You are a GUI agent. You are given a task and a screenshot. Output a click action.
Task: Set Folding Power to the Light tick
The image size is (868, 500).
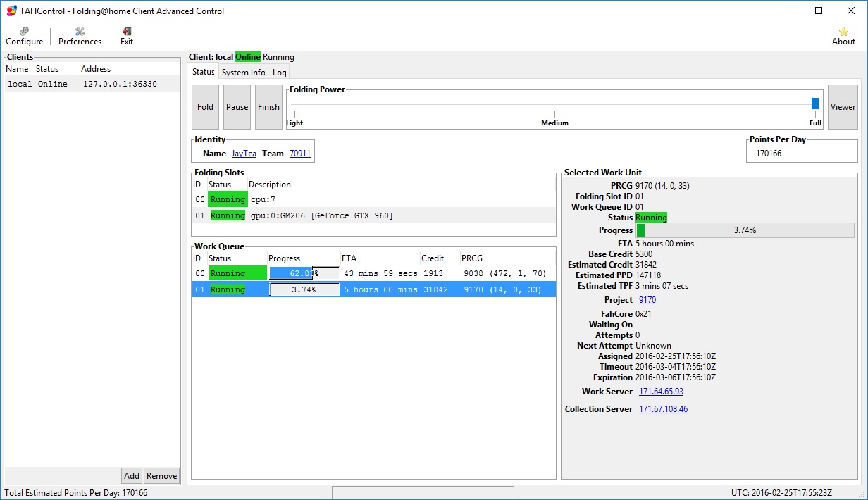point(294,114)
